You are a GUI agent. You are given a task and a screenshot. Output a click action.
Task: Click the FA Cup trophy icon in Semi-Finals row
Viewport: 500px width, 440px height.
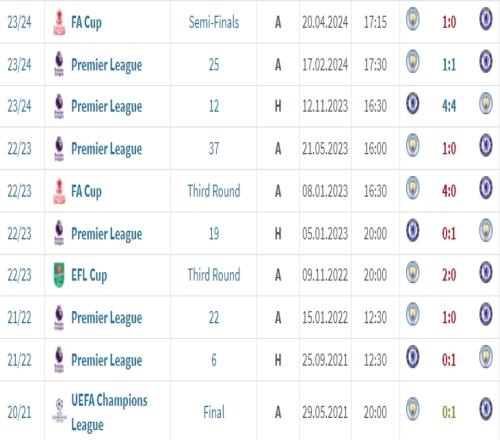59,22
